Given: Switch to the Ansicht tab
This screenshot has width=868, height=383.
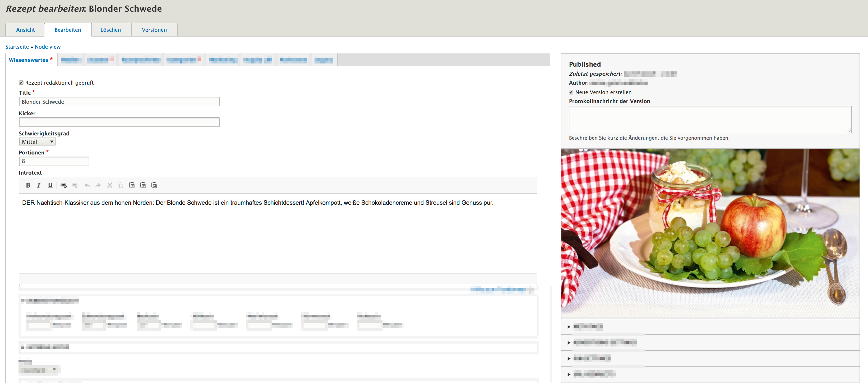Looking at the screenshot, I should (x=25, y=30).
